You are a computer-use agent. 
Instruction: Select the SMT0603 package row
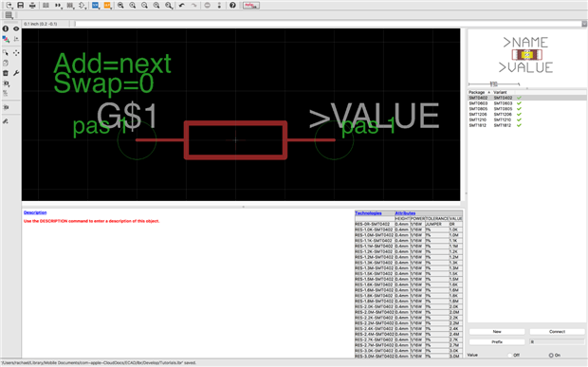[x=527, y=103]
